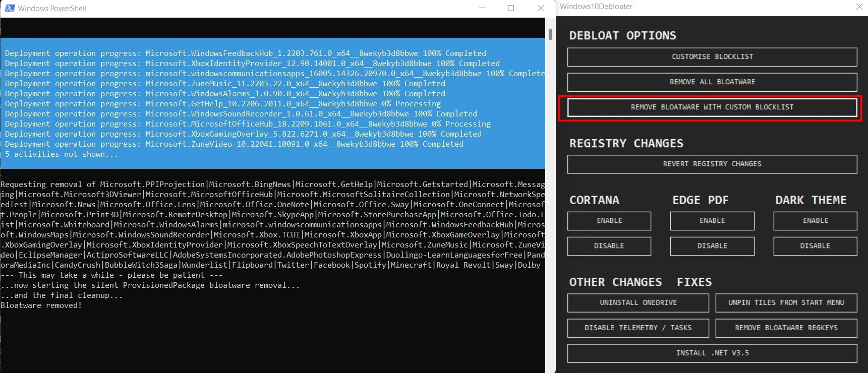The height and width of the screenshot is (373, 868).
Task: Enable Edge PDF
Action: click(x=712, y=221)
